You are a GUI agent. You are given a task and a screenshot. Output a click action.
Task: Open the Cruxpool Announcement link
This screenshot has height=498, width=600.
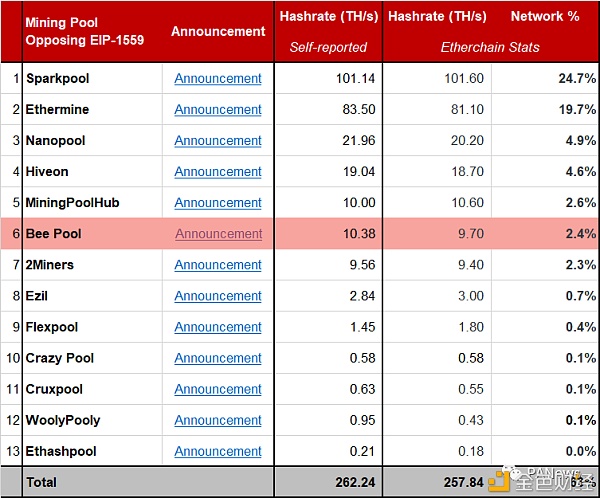[218, 389]
